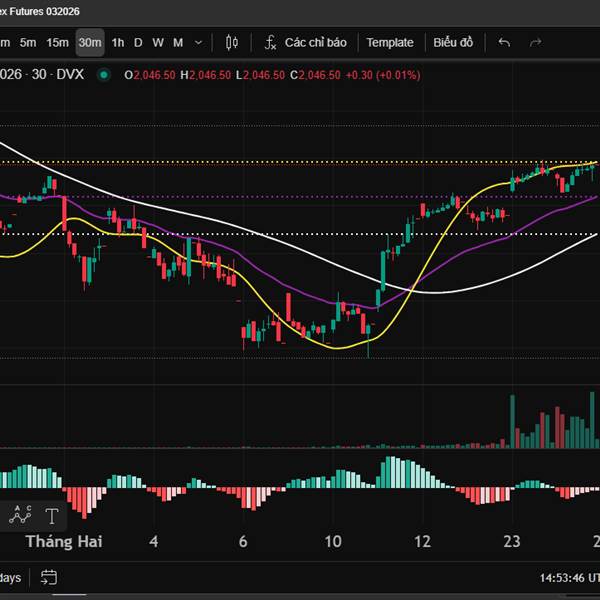Image resolution: width=600 pixels, height=600 pixels.
Task: Select the text tool icon
Action: tap(51, 516)
